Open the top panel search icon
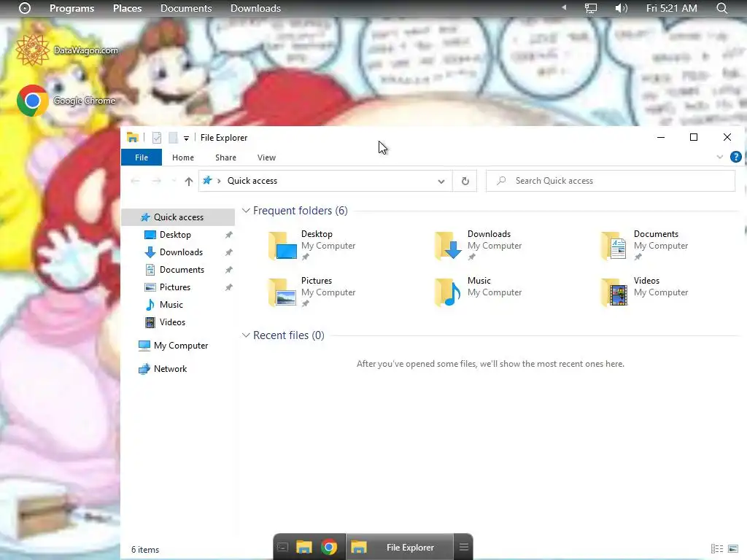The image size is (747, 560). (x=722, y=8)
